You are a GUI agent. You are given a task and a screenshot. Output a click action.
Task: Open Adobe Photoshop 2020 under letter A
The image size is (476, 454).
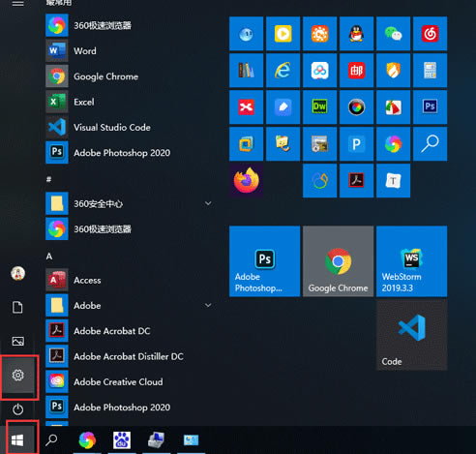(129, 408)
